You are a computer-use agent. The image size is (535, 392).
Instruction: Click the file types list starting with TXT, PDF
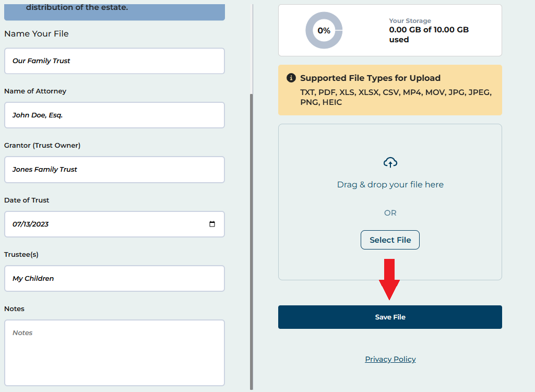point(396,97)
